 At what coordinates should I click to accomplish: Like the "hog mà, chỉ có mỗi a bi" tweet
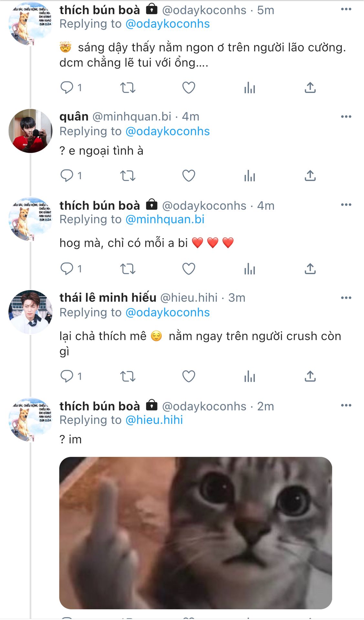pos(189,269)
